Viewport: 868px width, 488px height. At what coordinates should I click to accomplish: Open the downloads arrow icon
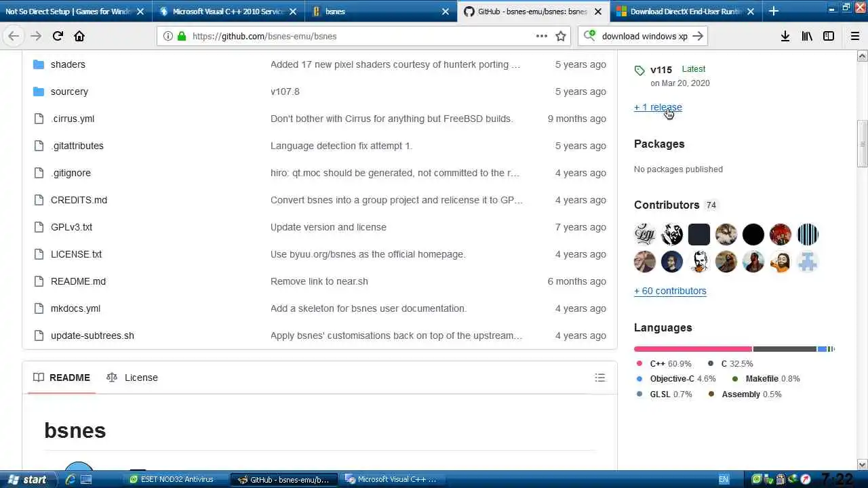click(x=785, y=36)
